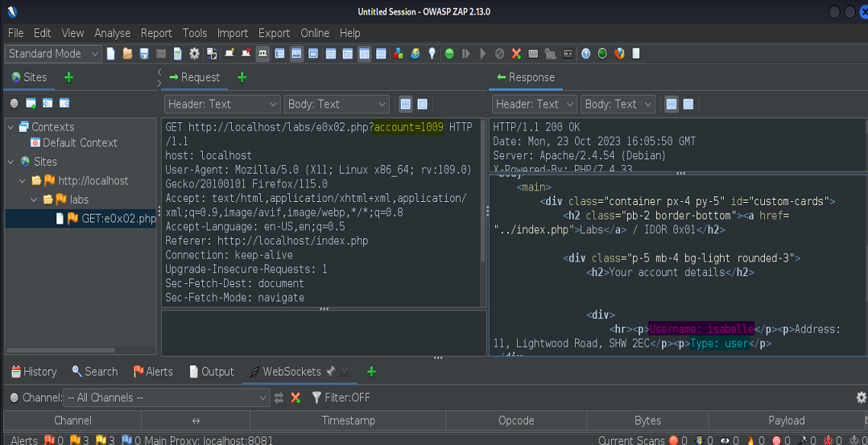Open Request Body: Text dropdown
Image resolution: width=868 pixels, height=445 pixels.
[337, 104]
